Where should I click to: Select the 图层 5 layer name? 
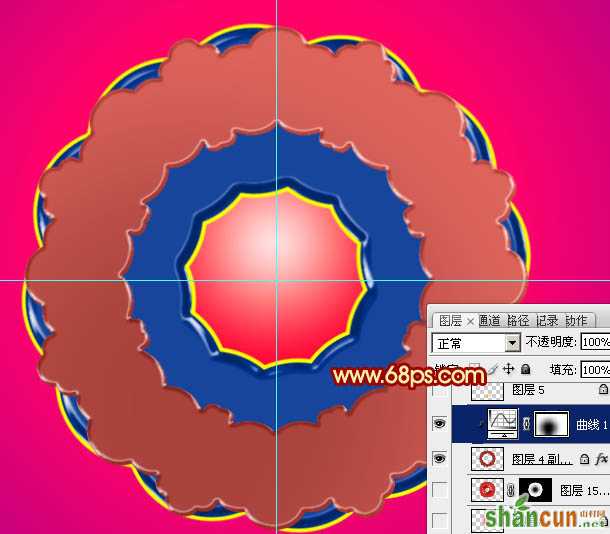528,390
